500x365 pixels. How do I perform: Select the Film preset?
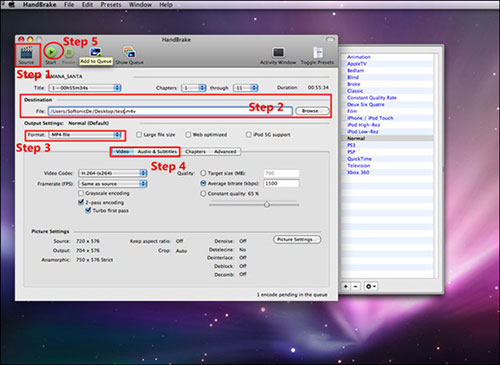click(x=352, y=111)
